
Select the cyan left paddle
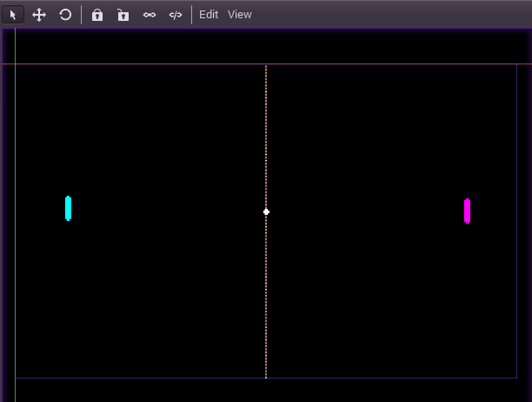68,209
